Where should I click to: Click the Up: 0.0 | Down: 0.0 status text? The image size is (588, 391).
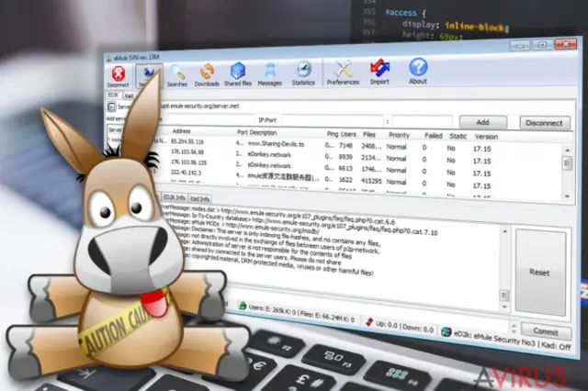[x=404, y=327]
